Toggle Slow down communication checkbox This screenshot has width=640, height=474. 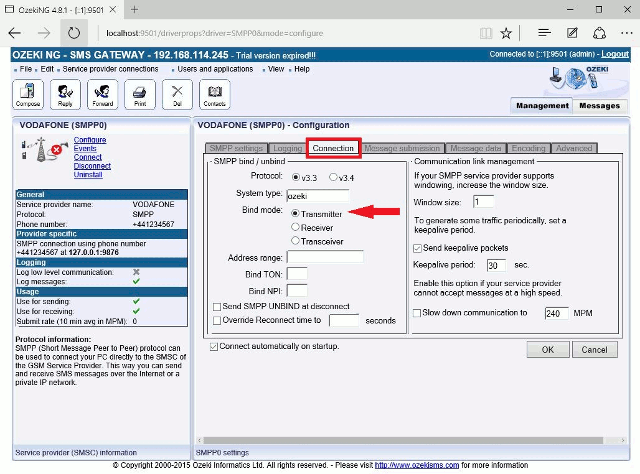(417, 313)
